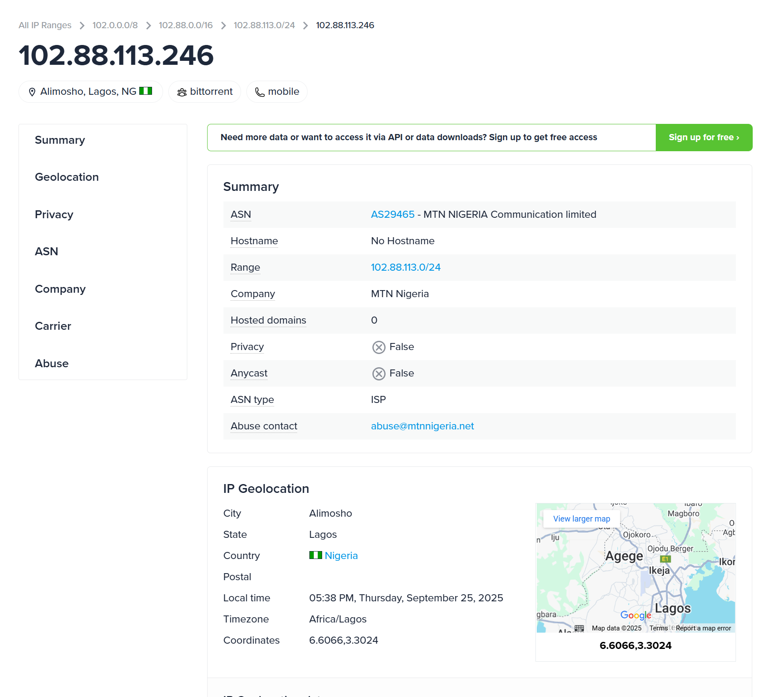Open the map Terms link
Screen dimensions: 784x697
click(x=658, y=628)
